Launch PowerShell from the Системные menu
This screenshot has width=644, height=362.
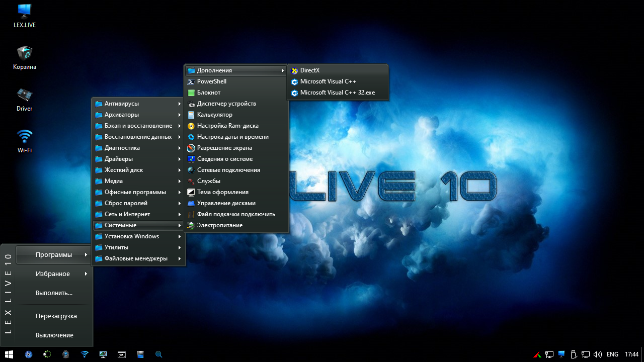pyautogui.click(x=211, y=81)
